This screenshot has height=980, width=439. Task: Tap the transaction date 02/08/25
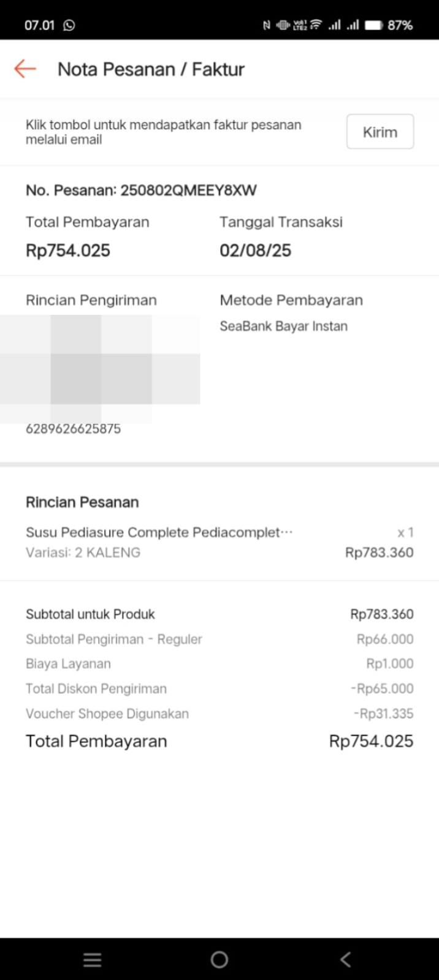coord(255,251)
